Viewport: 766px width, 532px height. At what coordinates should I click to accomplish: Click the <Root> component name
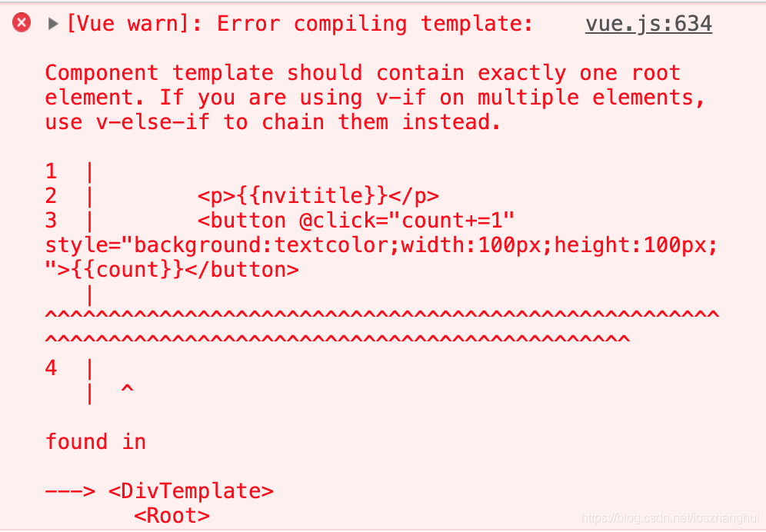click(x=172, y=516)
